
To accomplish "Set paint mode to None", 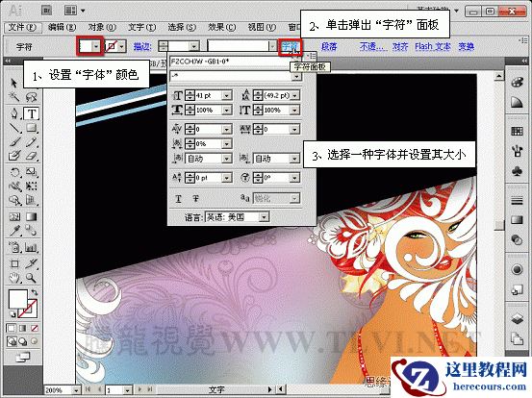I will 35,328.
